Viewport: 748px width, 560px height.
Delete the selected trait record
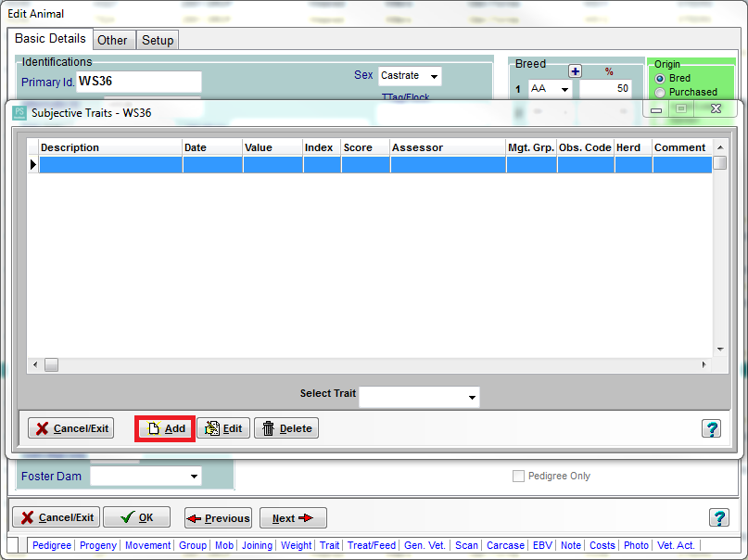click(x=285, y=428)
